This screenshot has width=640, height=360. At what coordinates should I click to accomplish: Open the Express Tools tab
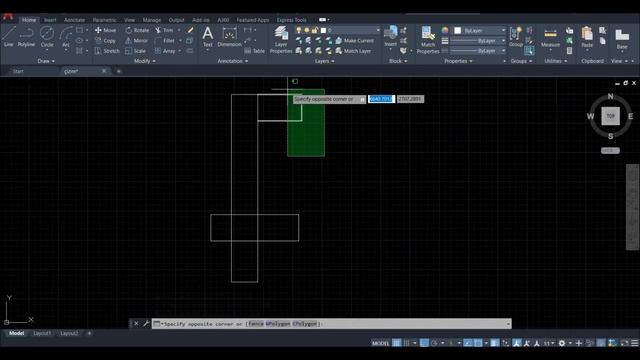click(291, 20)
